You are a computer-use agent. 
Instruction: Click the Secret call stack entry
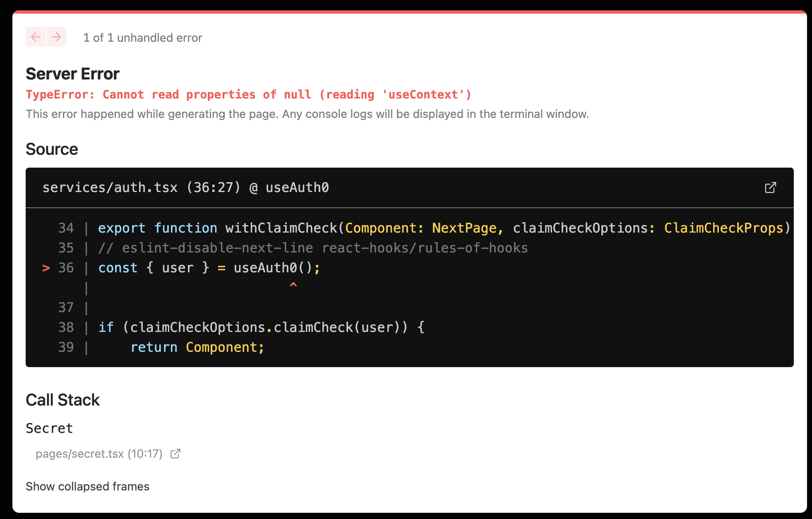49,428
